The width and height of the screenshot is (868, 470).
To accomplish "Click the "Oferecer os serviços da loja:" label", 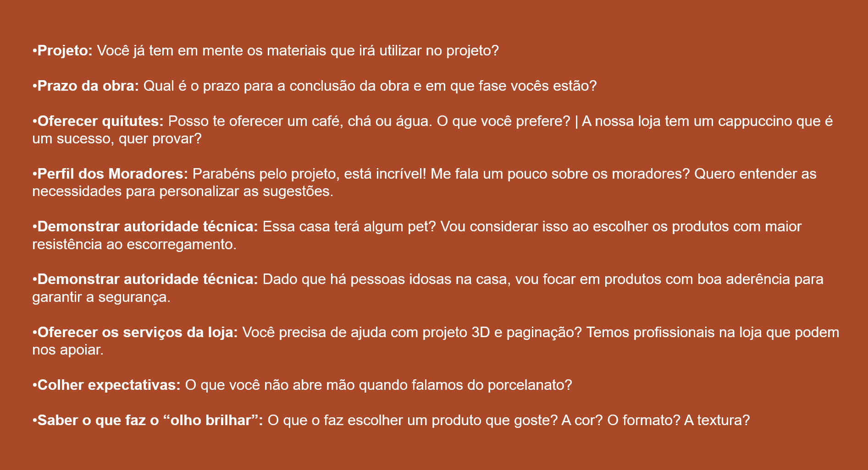I will [x=137, y=333].
